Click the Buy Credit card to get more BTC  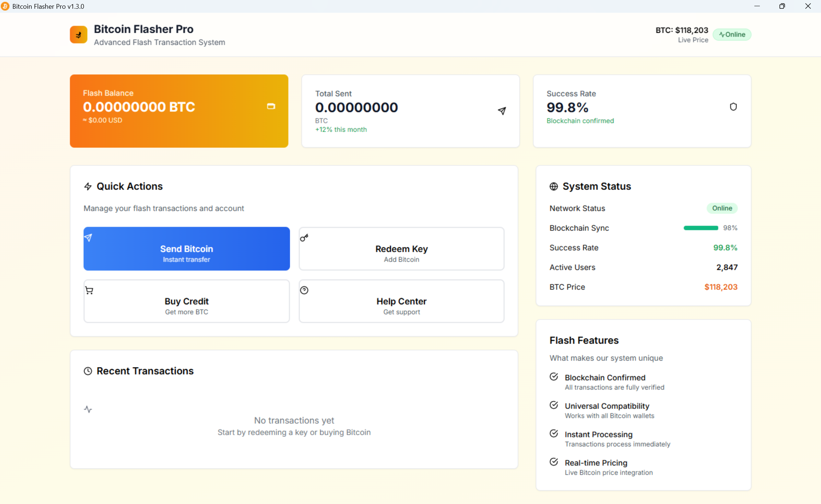click(x=186, y=301)
